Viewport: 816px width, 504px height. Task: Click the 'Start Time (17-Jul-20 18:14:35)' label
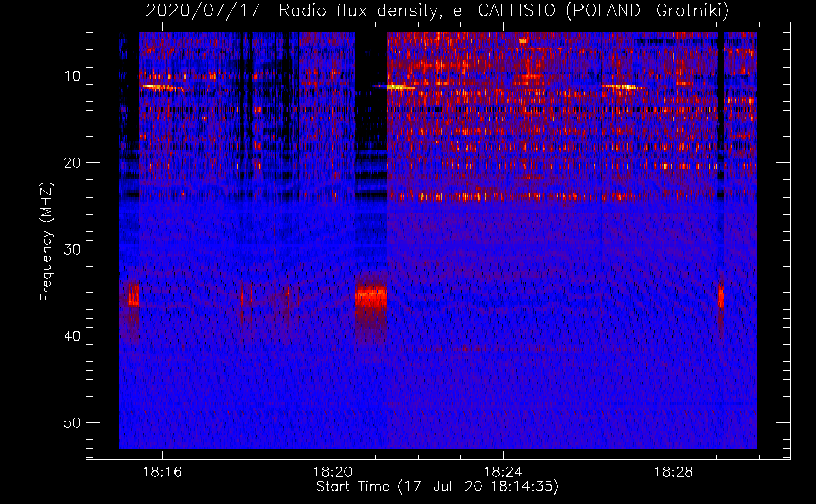[x=437, y=487]
